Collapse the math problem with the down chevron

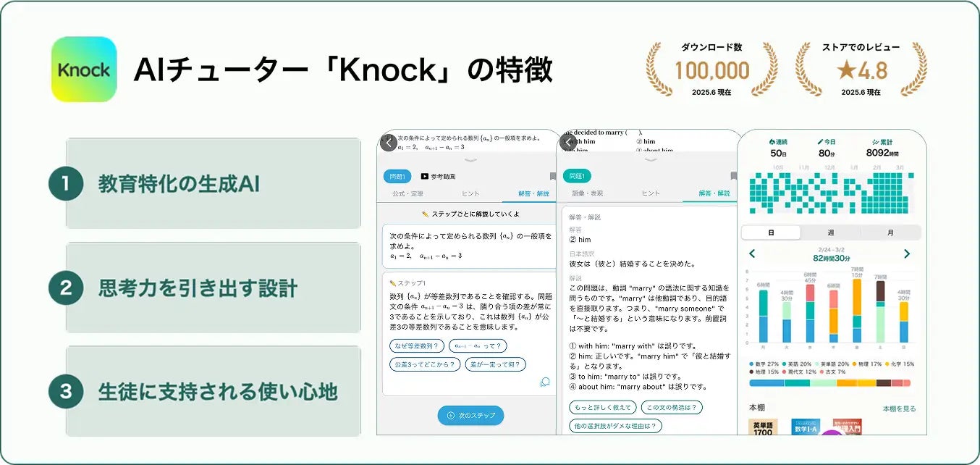[470, 160]
